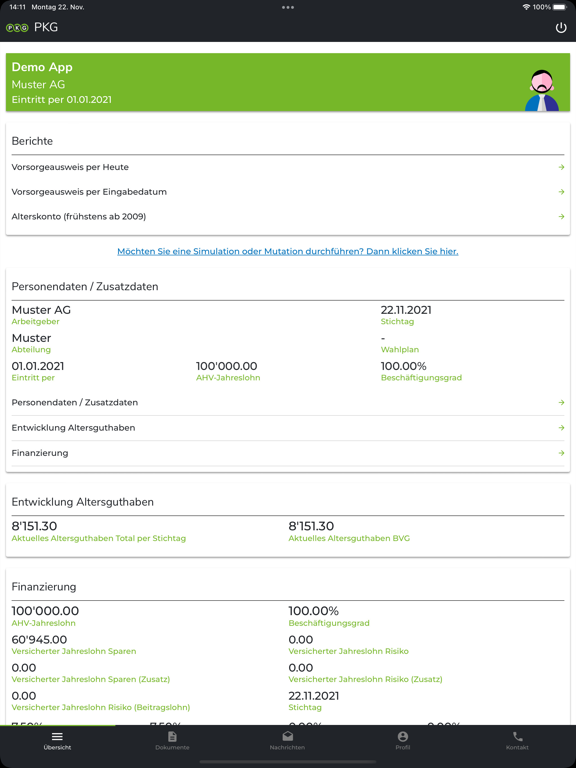Screen dimensions: 576x768
Task: Click arrow beside Finanzierung row
Action: point(561,453)
